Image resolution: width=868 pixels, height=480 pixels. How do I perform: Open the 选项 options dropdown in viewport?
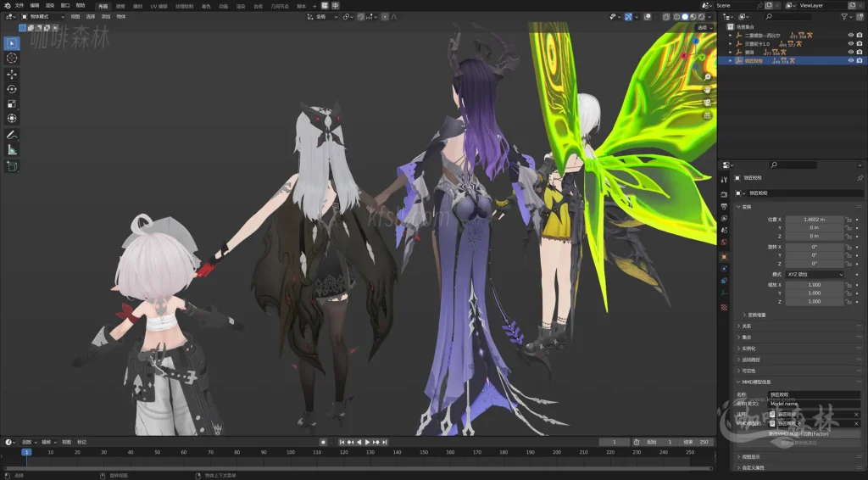coord(704,28)
